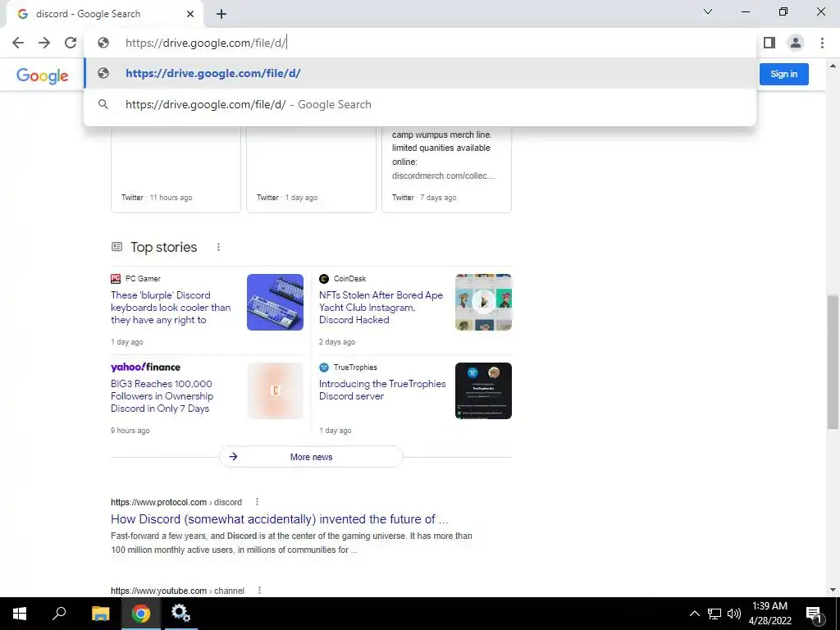Open the BIG3 Reaches 100,000 Followers article

point(162,396)
